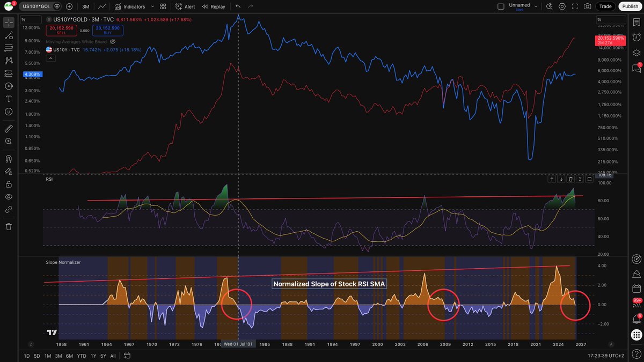This screenshot has width=644, height=362.
Task: Open the forecasting and measurement tools
Action: click(x=9, y=73)
